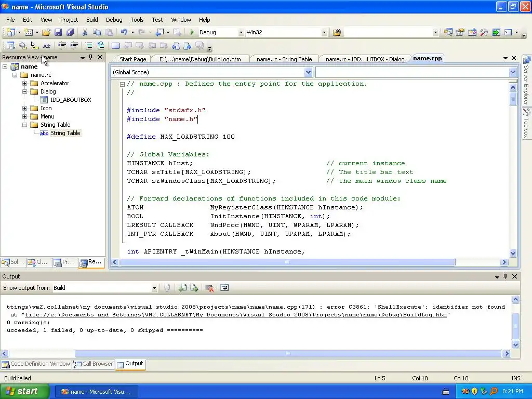Toggle auto-hide pin on Output panel
The image size is (532, 399).
pyautogui.click(x=505, y=276)
